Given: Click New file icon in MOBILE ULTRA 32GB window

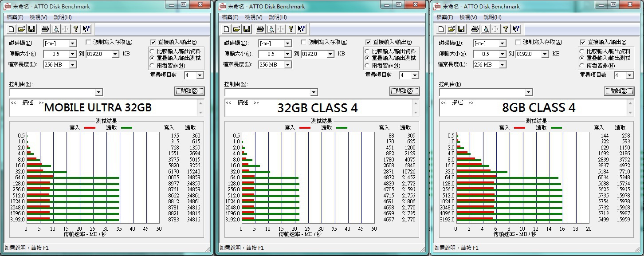Looking at the screenshot, I should click(11, 29).
